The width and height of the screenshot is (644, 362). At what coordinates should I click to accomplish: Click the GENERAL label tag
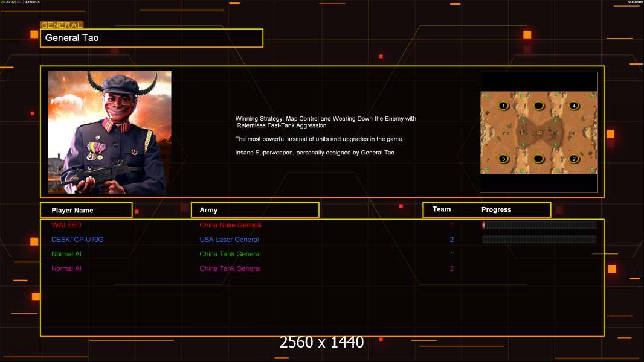pos(62,25)
